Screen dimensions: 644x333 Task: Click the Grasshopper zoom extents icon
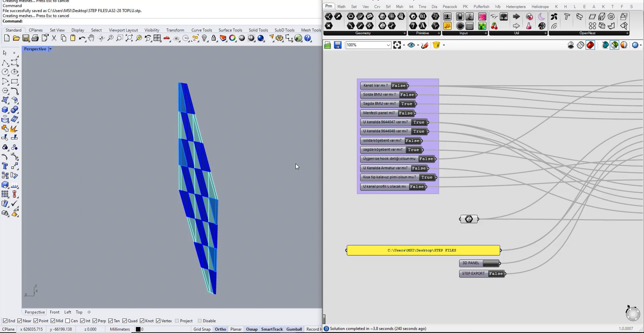(397, 45)
